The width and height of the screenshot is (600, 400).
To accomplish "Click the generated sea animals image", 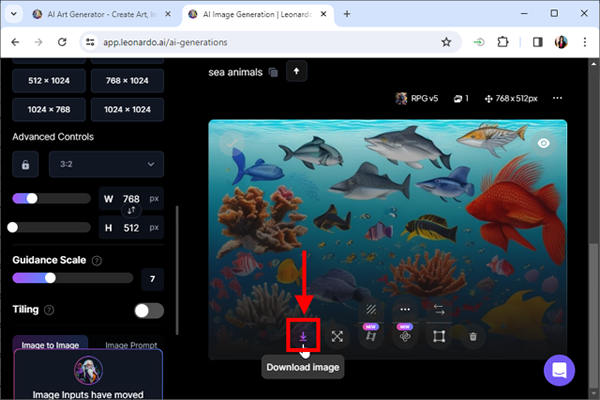I will [387, 240].
